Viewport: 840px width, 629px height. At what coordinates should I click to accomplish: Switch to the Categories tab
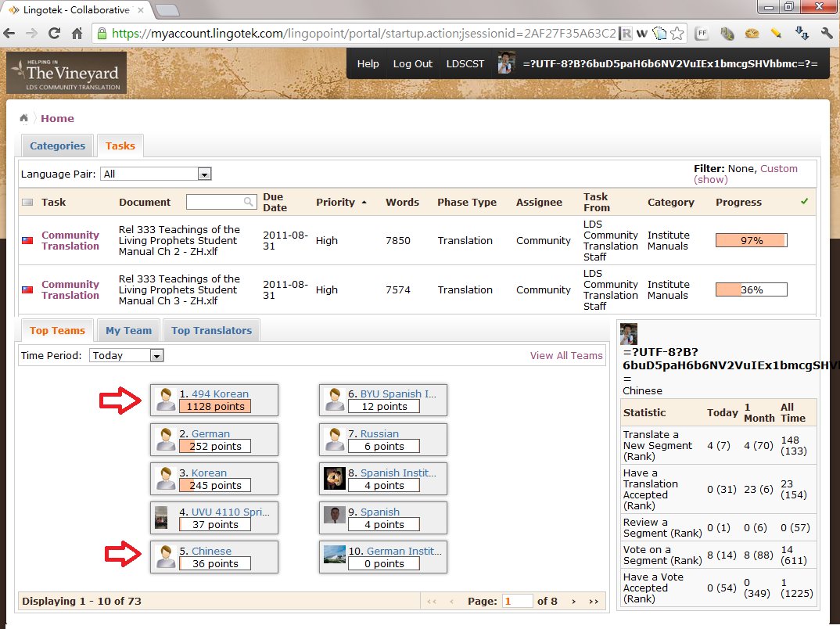[x=57, y=146]
